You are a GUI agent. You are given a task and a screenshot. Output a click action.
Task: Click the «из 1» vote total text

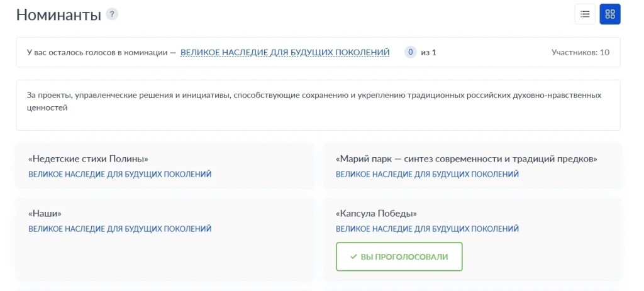click(428, 53)
